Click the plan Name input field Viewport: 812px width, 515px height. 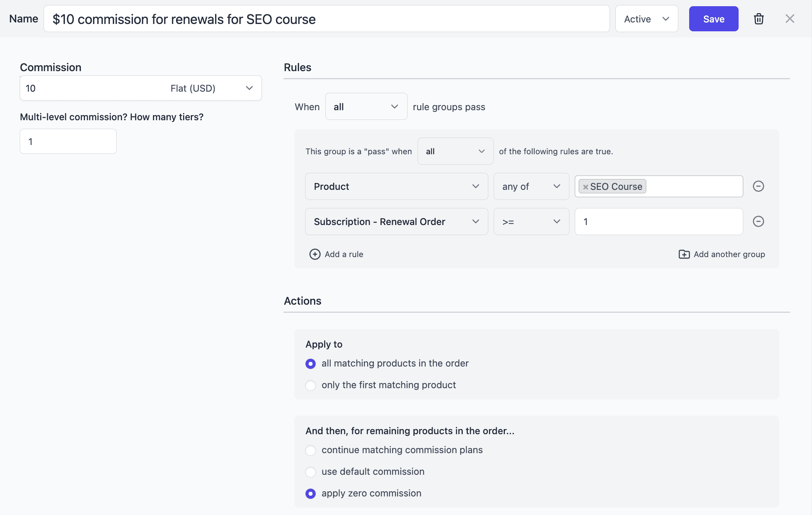[326, 19]
